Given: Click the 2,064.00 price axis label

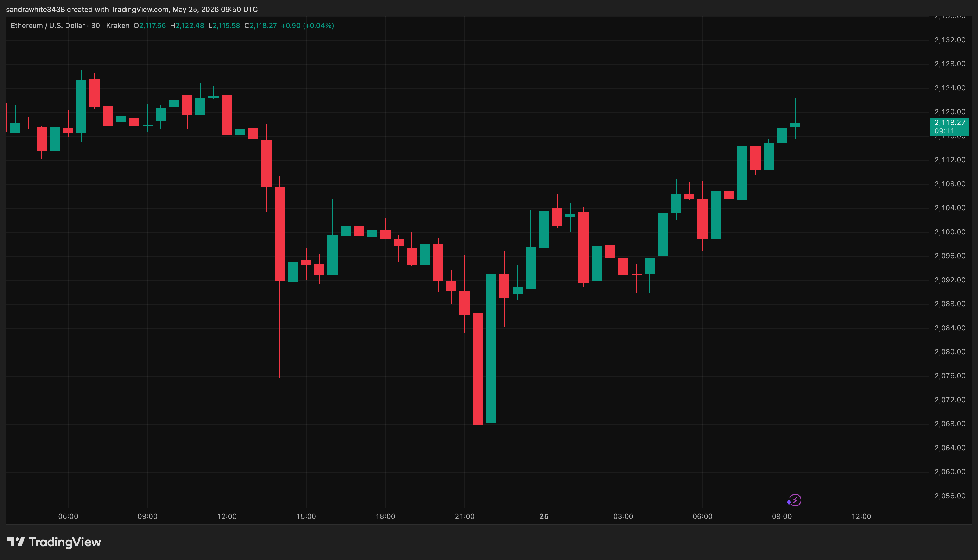Looking at the screenshot, I should (x=950, y=448).
